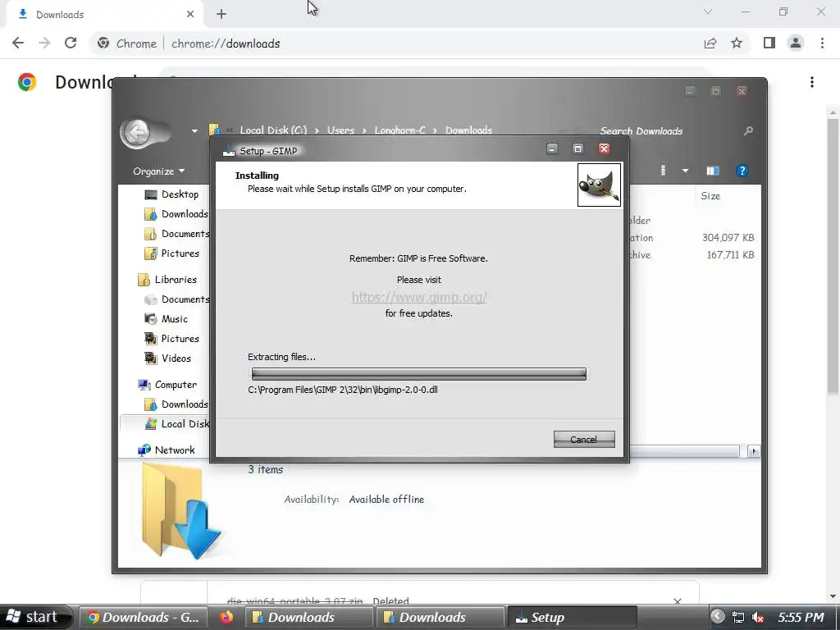This screenshot has width=840, height=630.
Task: Click the muted volume tray icon
Action: [757, 618]
